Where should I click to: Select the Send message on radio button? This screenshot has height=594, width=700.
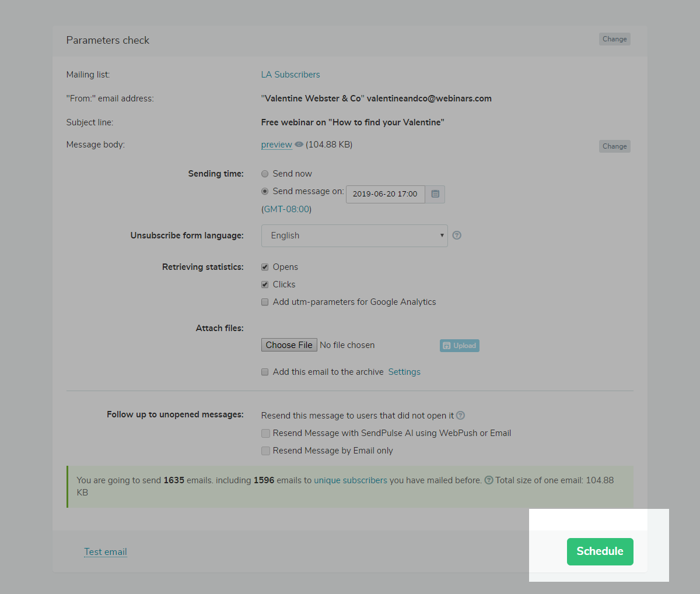point(265,191)
